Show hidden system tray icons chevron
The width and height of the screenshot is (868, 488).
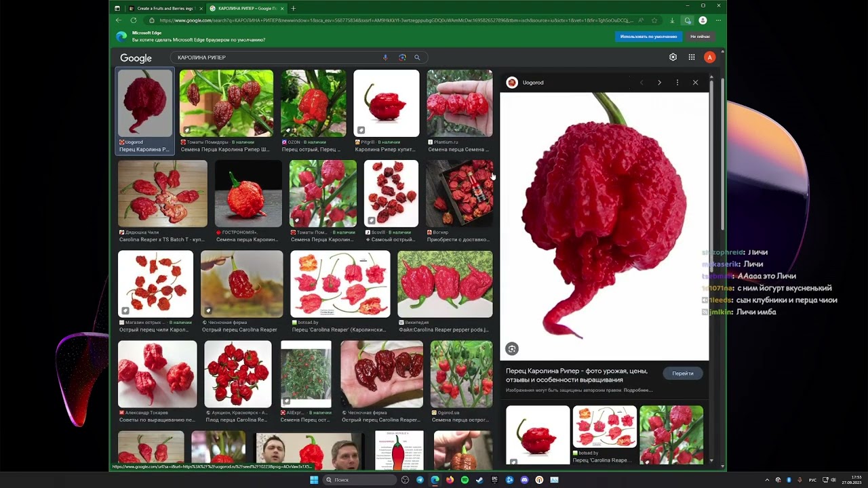[767, 480]
